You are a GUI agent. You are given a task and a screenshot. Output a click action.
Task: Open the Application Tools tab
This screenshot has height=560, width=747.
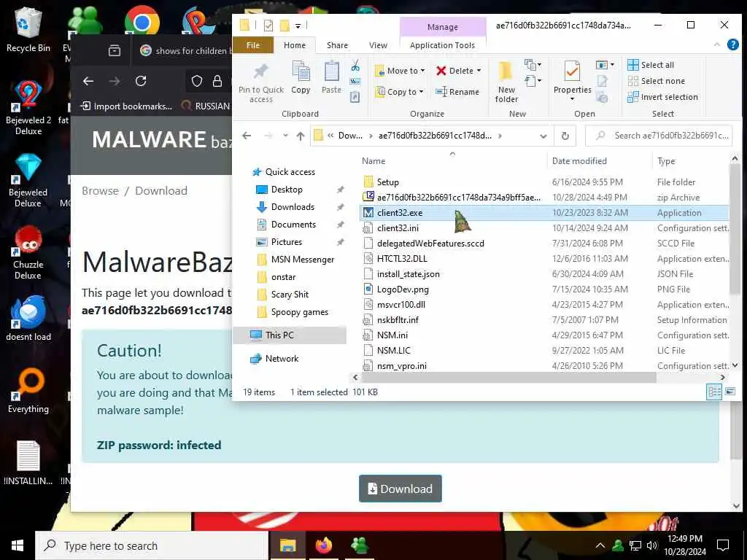click(442, 45)
